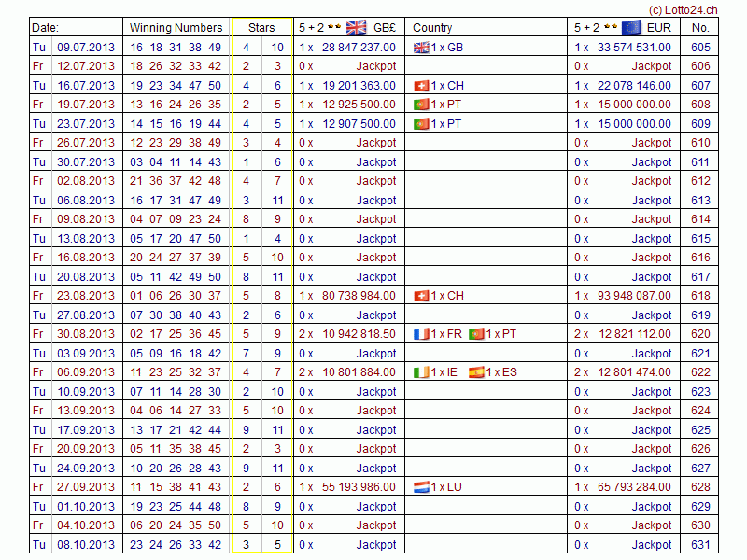Select the GB flag in draw 605 row

click(x=421, y=47)
